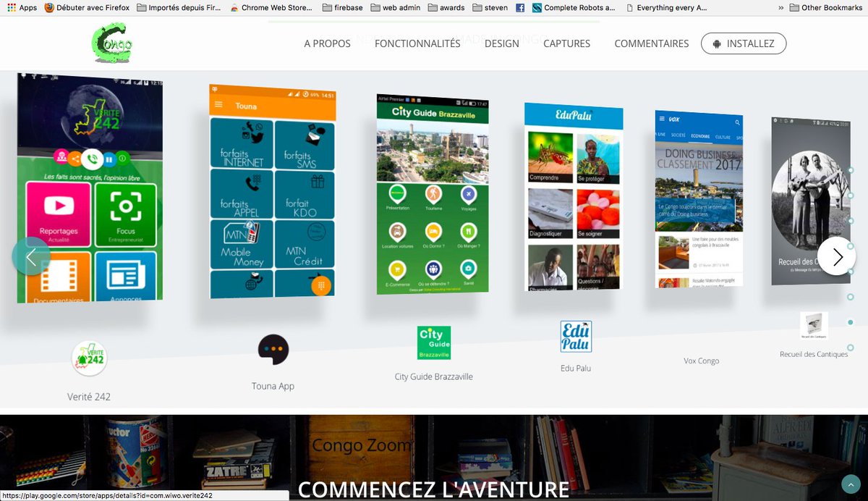This screenshot has height=501, width=868.
Task: Go to the DESIGN section
Action: pyautogui.click(x=502, y=43)
